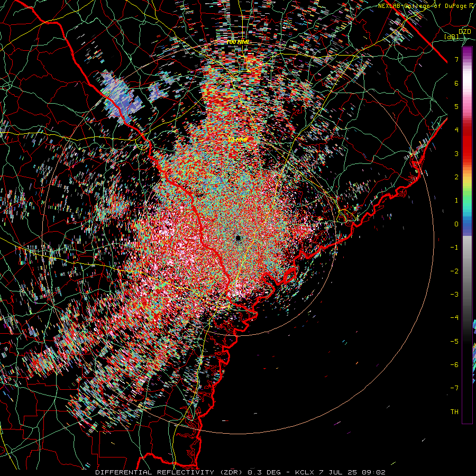Click the 1 value on the color scale

point(456,200)
